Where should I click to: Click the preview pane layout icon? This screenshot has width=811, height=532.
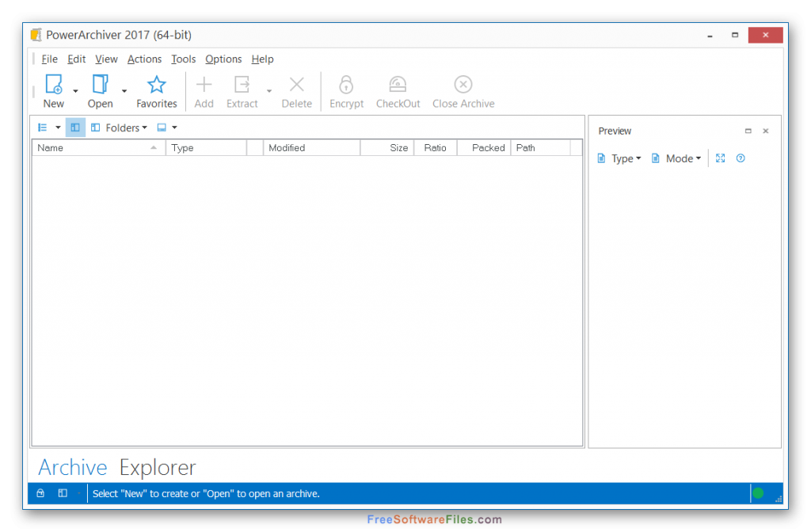(x=162, y=127)
